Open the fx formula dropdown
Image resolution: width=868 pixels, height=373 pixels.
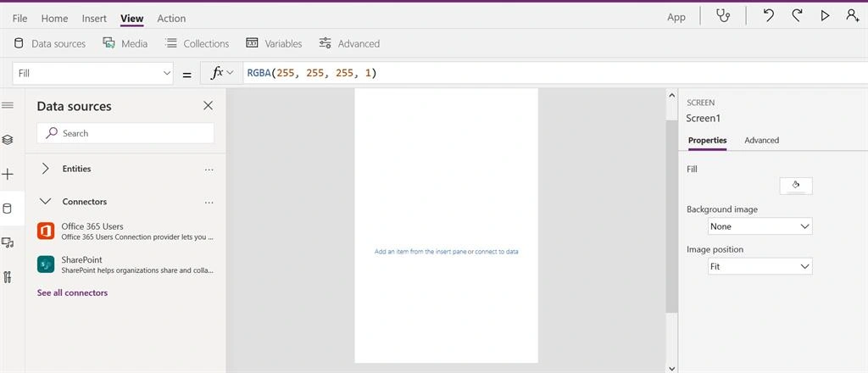click(221, 73)
